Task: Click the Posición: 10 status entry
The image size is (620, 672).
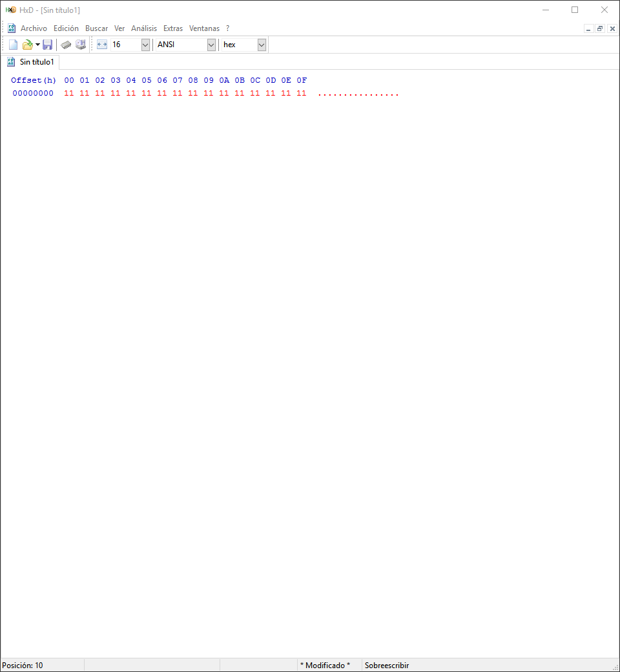Action: click(x=23, y=665)
